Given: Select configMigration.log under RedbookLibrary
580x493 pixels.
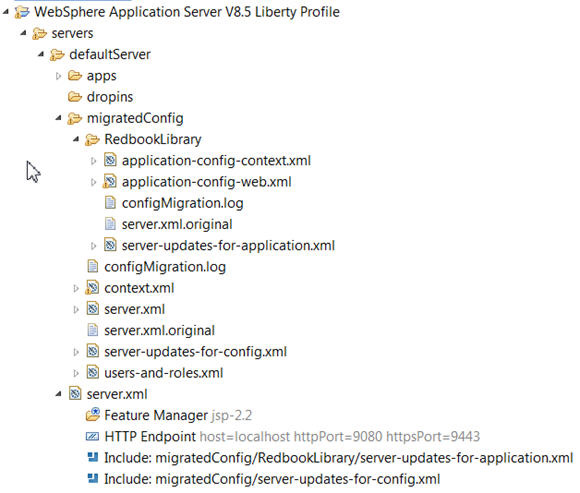Looking at the screenshot, I should pyautogui.click(x=183, y=203).
